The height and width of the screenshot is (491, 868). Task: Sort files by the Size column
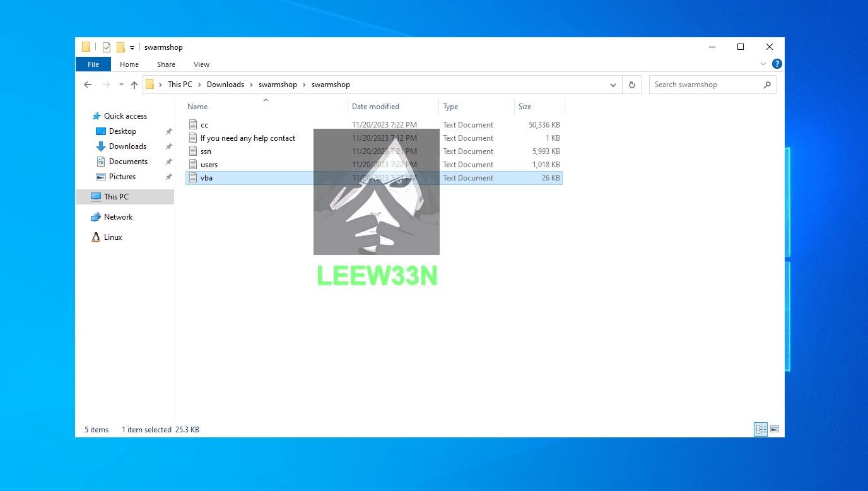[525, 107]
